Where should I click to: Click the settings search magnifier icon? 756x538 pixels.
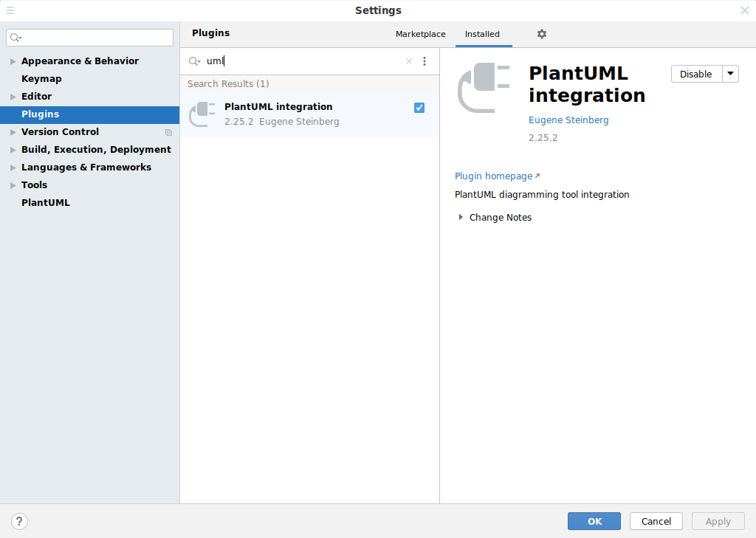(x=16, y=38)
